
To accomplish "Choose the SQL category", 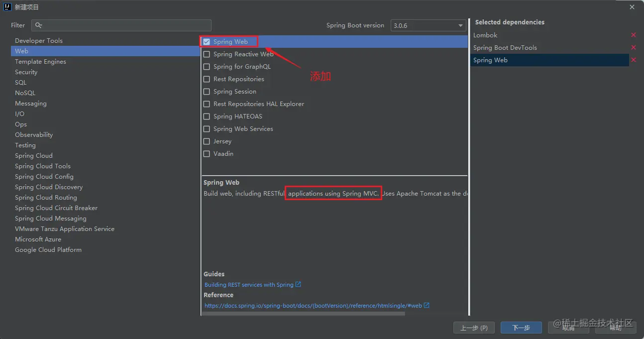I will click(105, 83).
